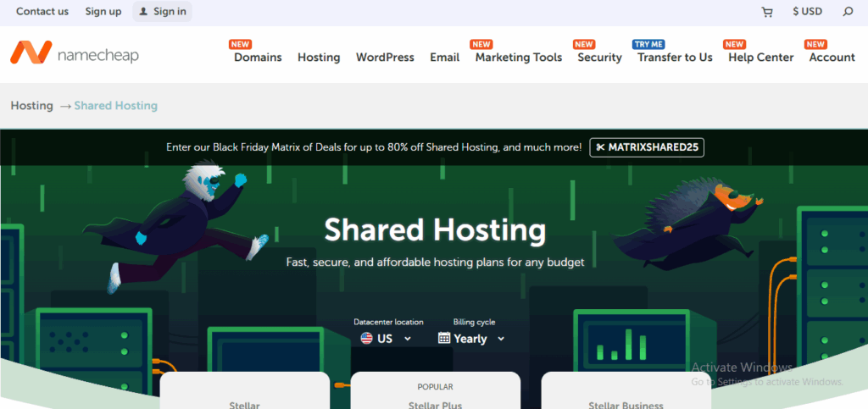The image size is (868, 409).
Task: Click the Stellar Plus plan title
Action: point(435,405)
